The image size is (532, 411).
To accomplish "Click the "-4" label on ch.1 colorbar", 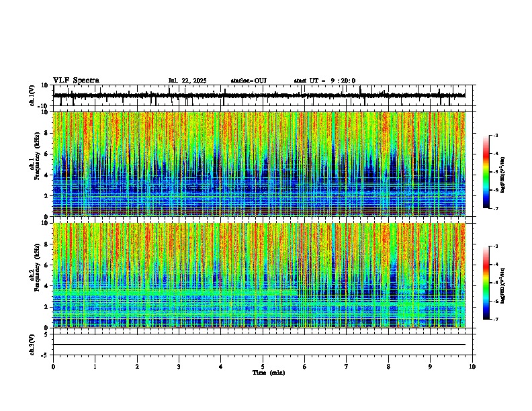I will (496, 154).
